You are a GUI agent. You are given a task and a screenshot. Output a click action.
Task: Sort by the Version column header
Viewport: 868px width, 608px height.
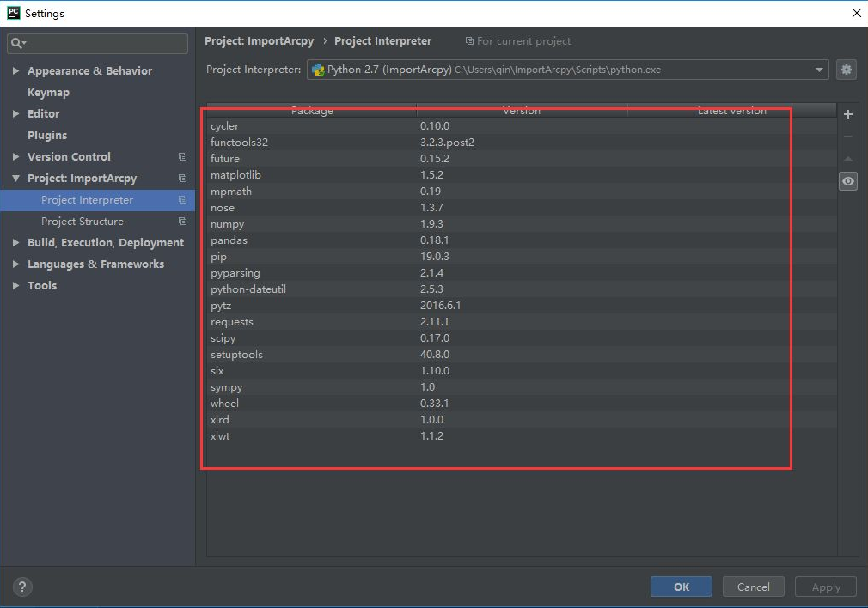coord(522,110)
